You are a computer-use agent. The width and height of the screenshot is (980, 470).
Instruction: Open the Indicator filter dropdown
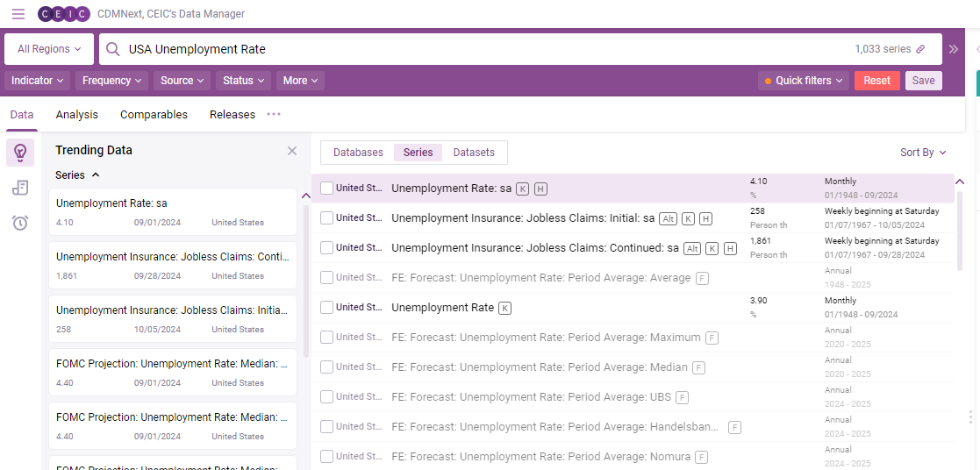point(38,81)
